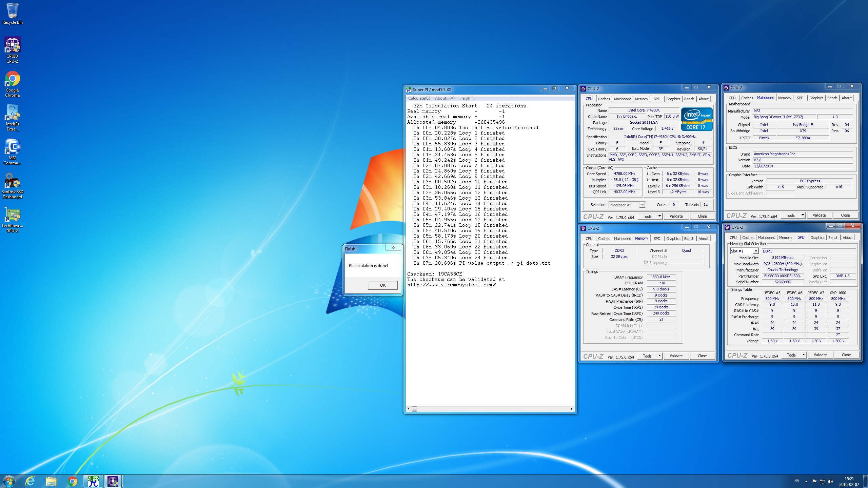Open Caches tab in top-left CPU-Z

point(604,99)
